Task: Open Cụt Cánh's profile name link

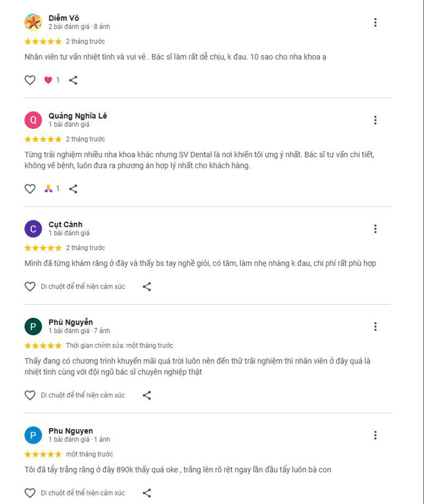Action: tap(65, 224)
